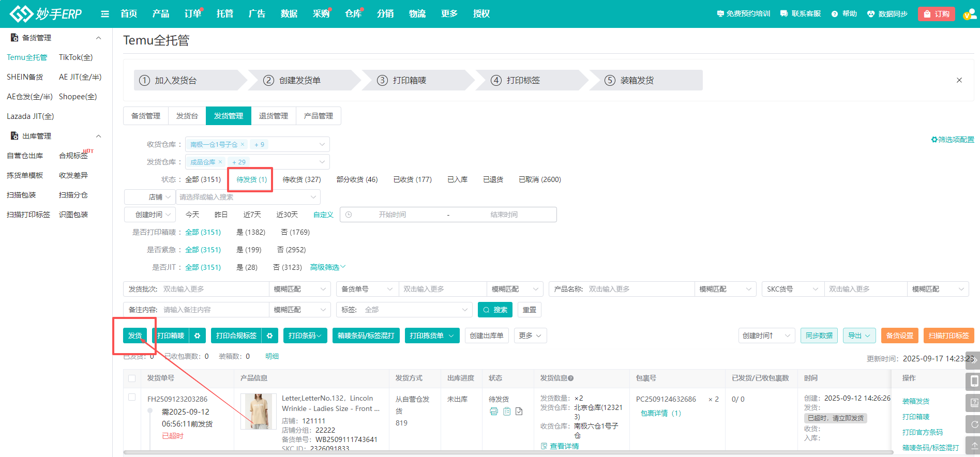Click back-to-top arrow icon on right edge
Viewport: 980px width, 457px height.
pos(974,445)
